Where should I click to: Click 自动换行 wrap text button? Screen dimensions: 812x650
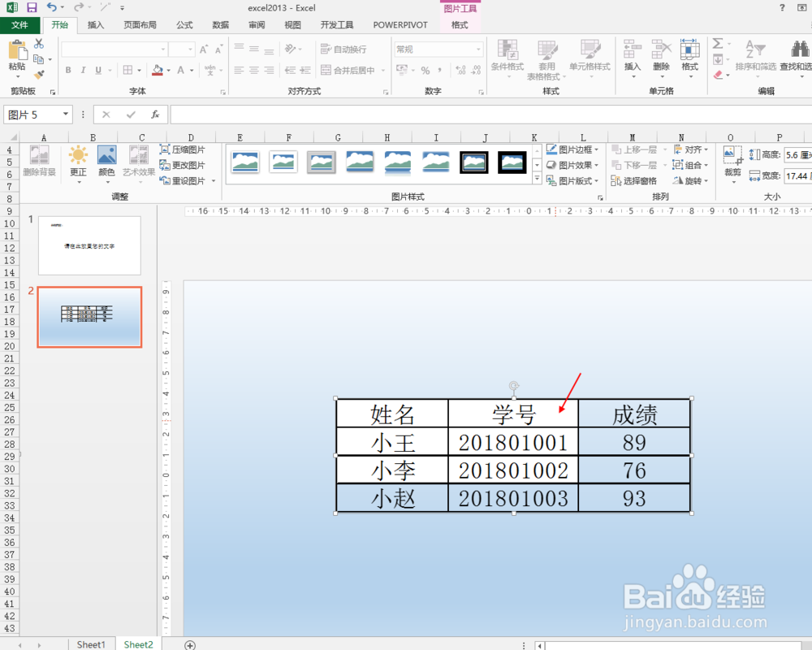point(343,50)
